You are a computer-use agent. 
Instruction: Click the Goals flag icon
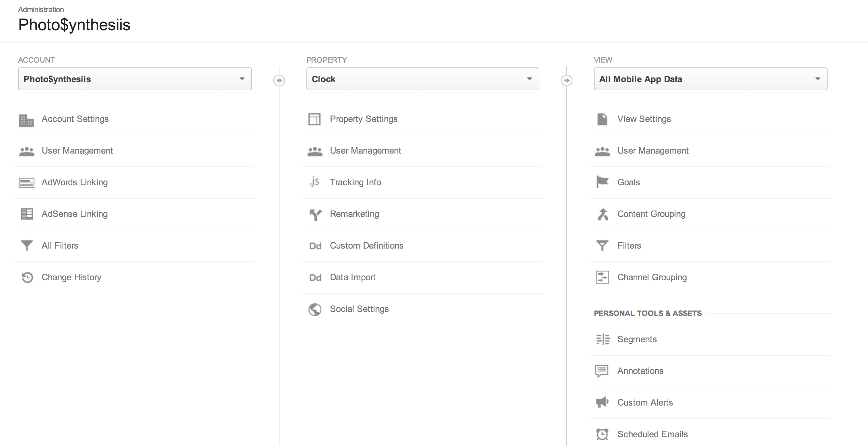(602, 182)
